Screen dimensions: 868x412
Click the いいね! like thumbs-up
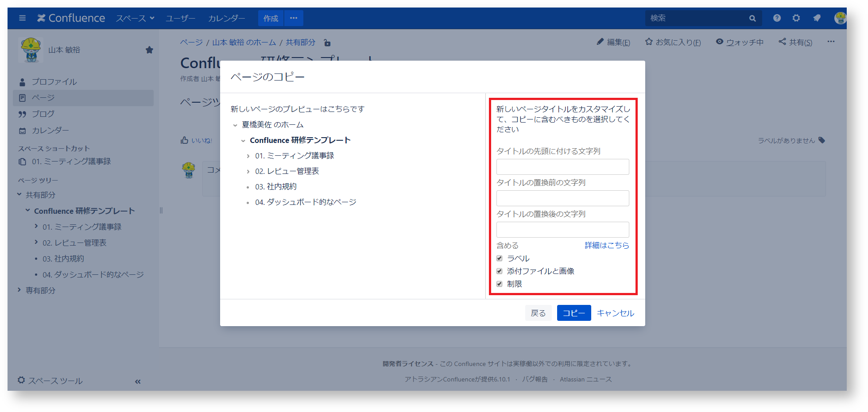click(x=197, y=141)
